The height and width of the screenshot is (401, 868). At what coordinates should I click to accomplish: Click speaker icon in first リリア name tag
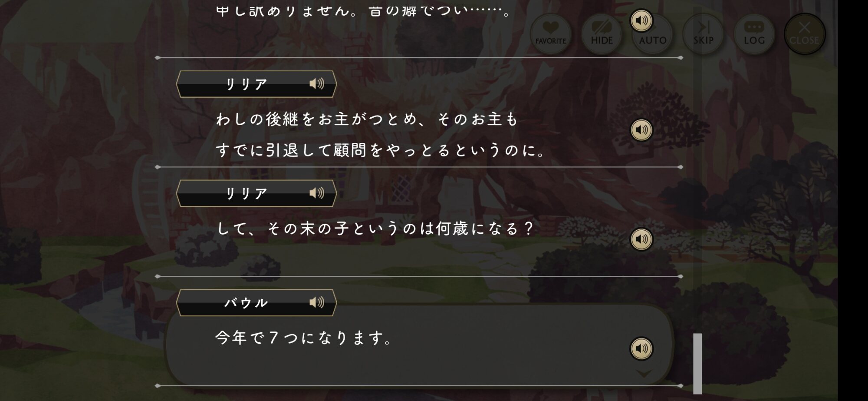pos(317,83)
